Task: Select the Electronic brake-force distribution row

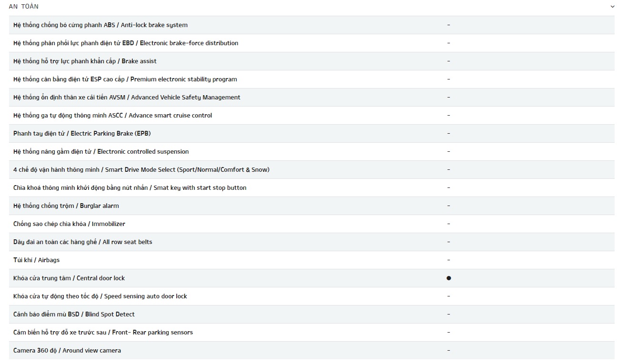Action: click(311, 43)
